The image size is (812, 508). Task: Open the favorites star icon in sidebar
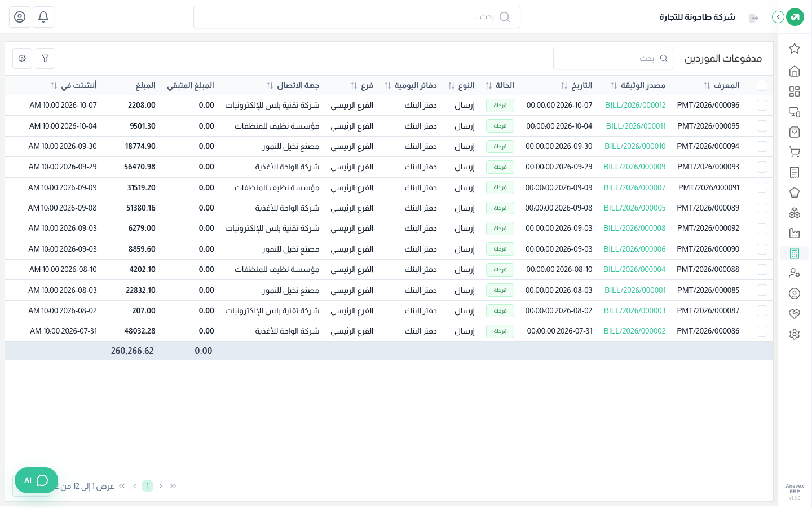point(795,49)
